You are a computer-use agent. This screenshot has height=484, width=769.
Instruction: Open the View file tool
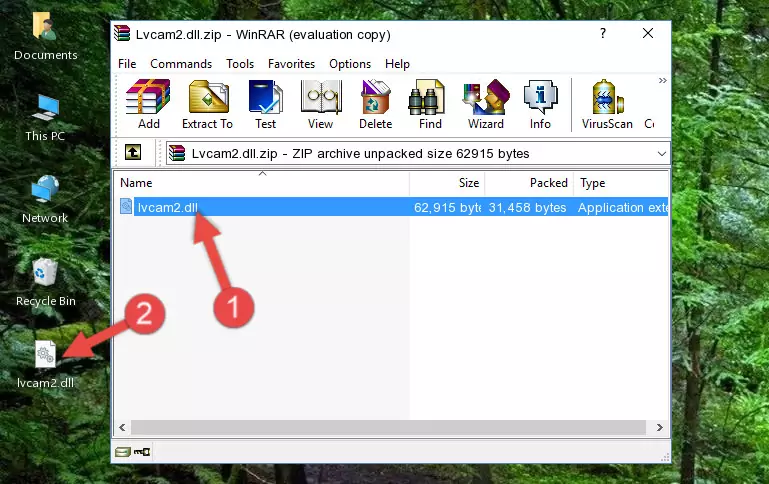coord(321,104)
